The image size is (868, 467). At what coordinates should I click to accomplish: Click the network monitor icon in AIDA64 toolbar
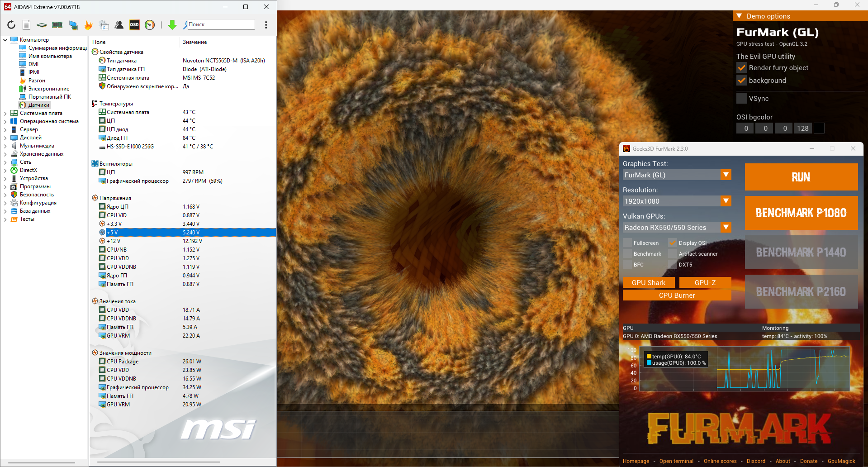tap(73, 25)
